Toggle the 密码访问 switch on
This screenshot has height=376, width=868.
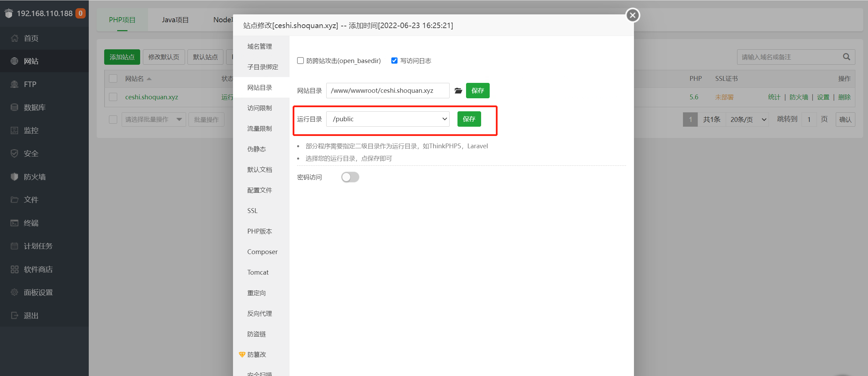click(350, 177)
